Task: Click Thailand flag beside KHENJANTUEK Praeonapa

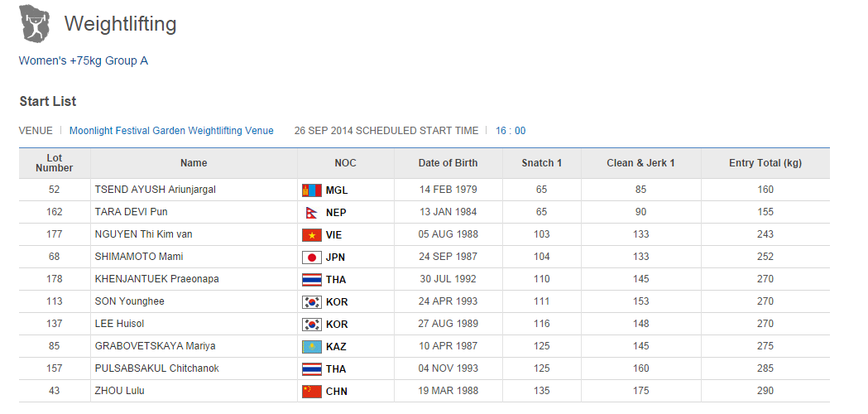Action: point(311,279)
